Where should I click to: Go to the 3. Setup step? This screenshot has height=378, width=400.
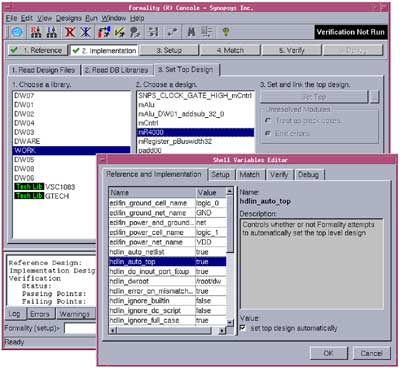pyautogui.click(x=169, y=50)
